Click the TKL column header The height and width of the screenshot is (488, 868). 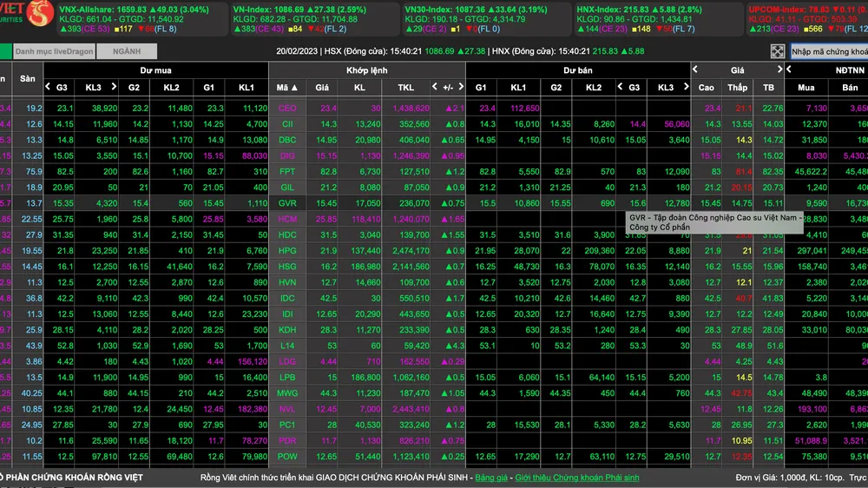405,88
